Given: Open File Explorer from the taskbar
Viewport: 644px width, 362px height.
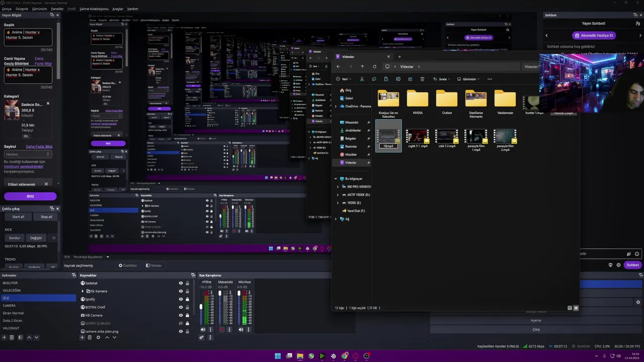Looking at the screenshot, I should coord(300,356).
